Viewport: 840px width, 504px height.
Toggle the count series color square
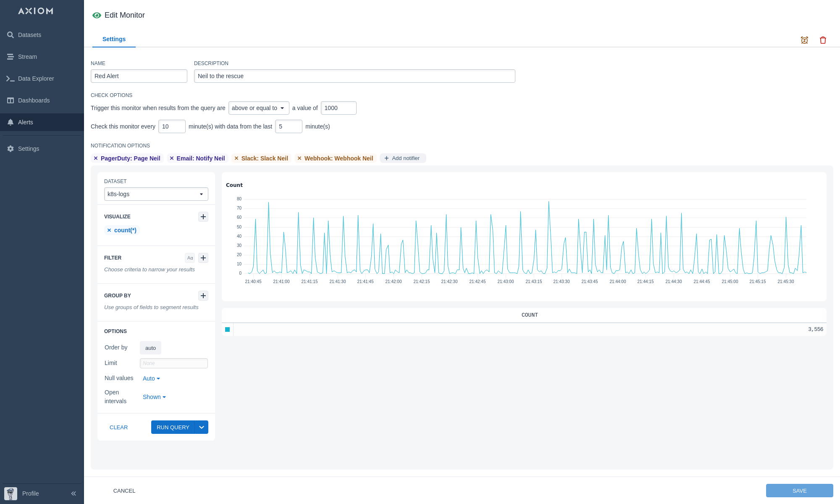227,330
